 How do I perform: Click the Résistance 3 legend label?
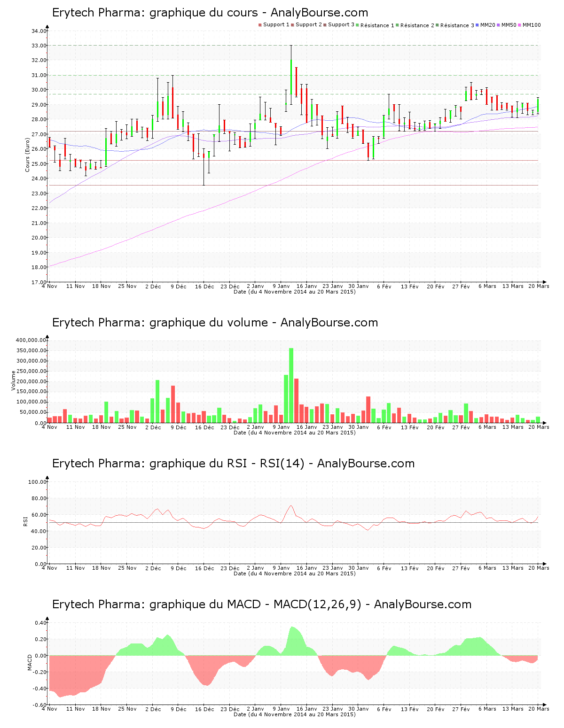point(457,25)
